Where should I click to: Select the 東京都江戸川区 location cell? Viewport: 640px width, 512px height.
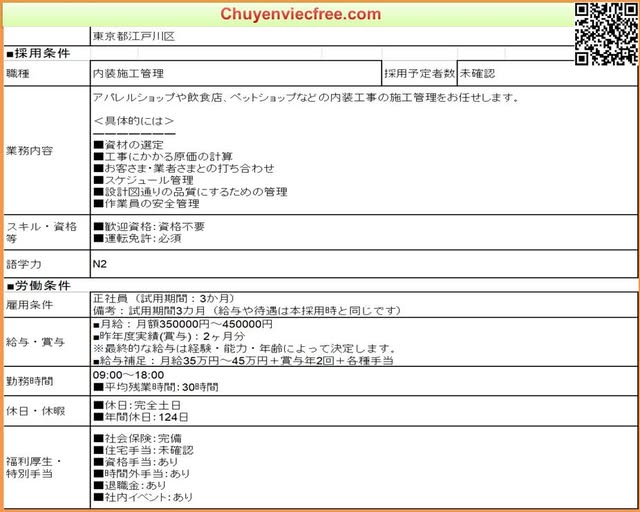(x=134, y=36)
